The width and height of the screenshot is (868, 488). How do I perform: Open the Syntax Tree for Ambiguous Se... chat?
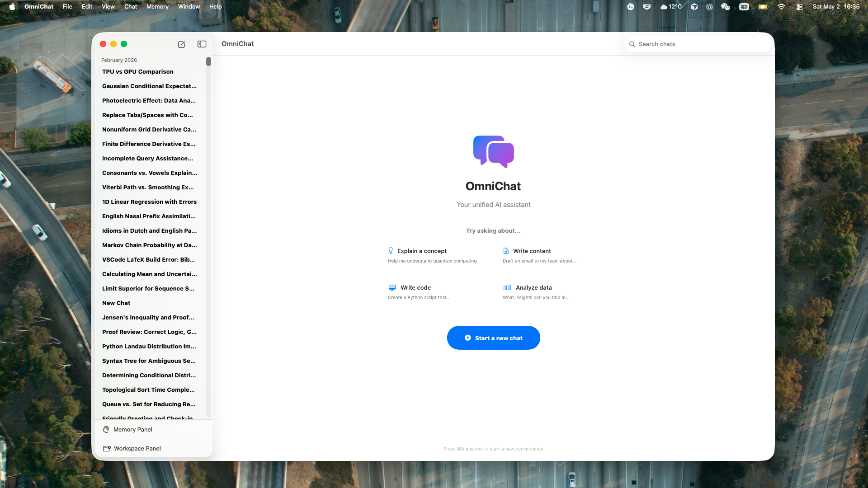click(x=151, y=361)
